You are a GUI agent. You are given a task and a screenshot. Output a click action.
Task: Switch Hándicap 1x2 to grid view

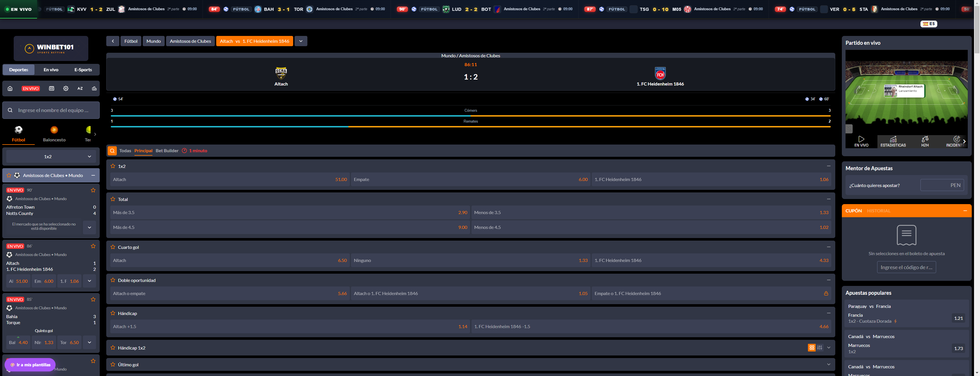tap(812, 347)
